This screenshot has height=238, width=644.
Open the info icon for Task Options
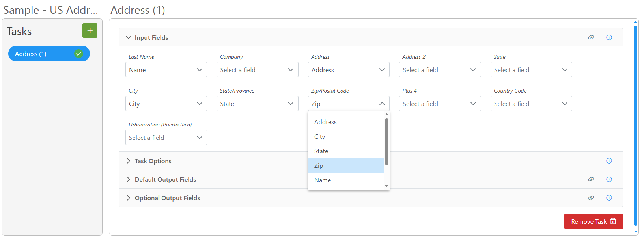pos(609,161)
